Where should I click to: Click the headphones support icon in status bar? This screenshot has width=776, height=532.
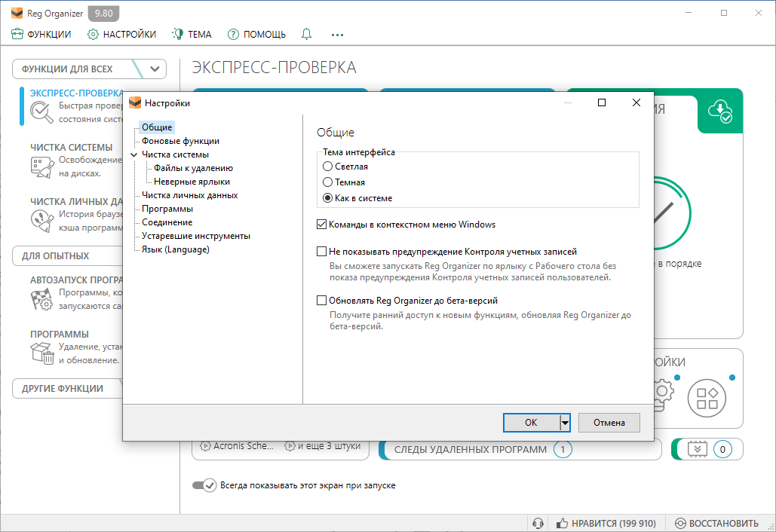(538, 522)
